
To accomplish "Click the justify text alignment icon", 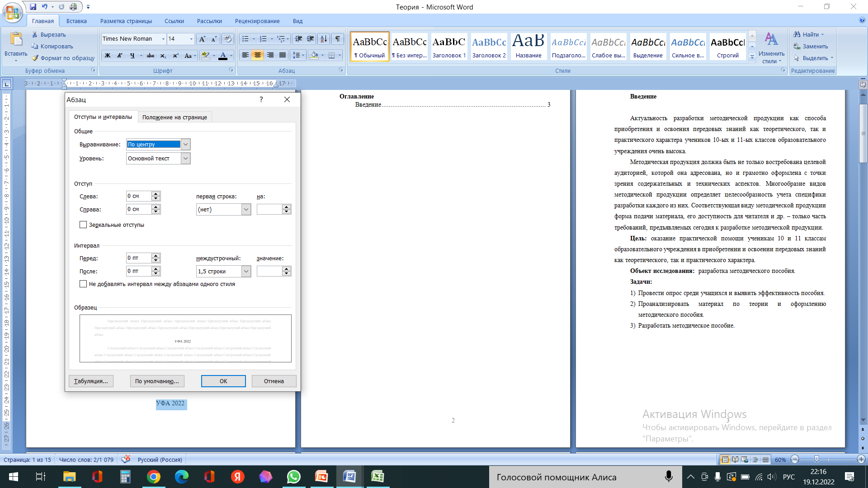I will coord(283,56).
